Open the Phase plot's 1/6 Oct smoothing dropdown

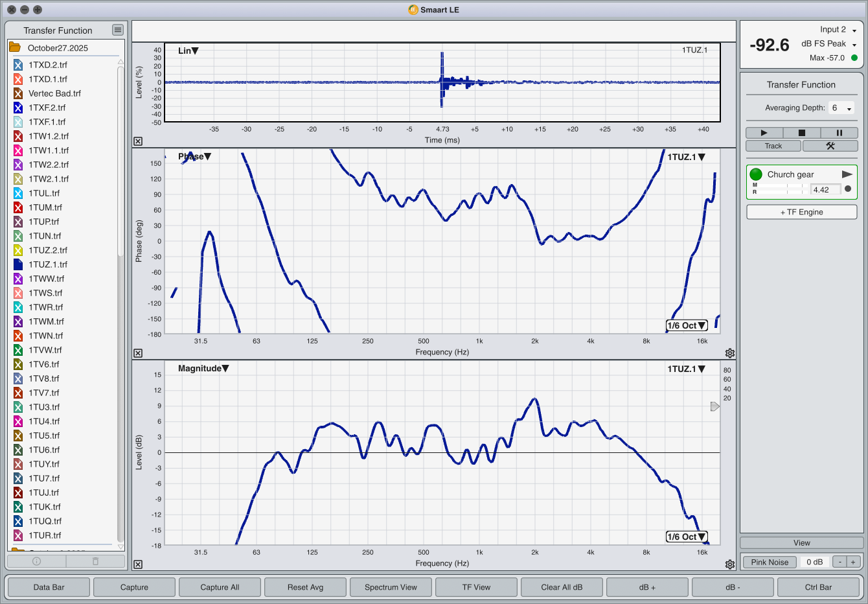coord(687,326)
